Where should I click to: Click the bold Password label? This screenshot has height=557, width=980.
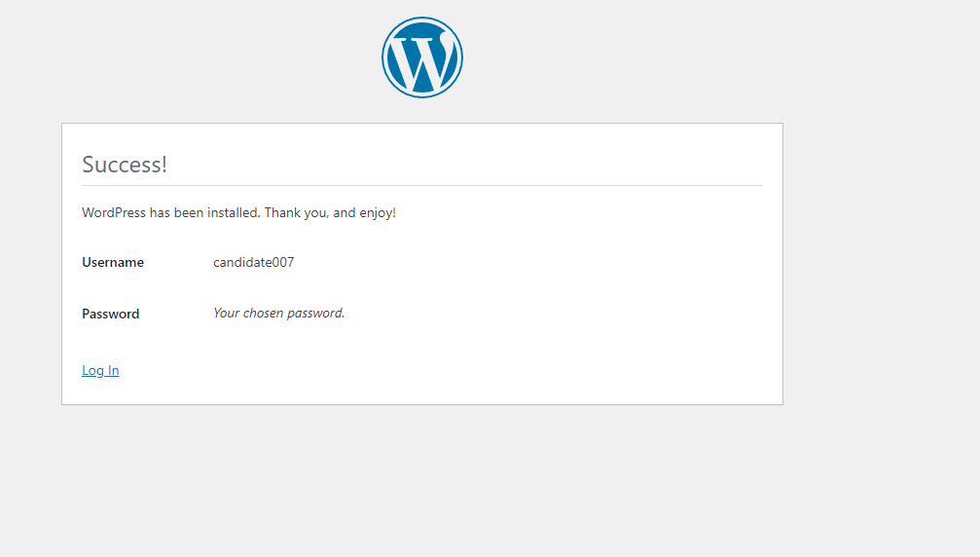[110, 314]
